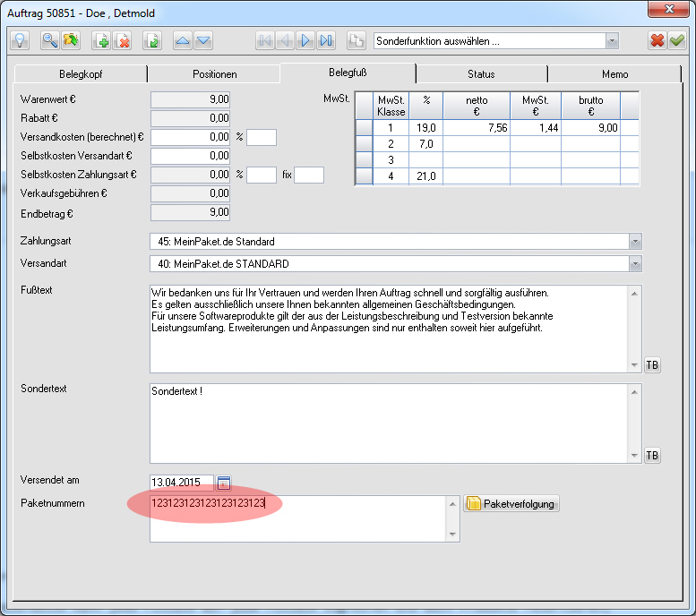Image resolution: width=696 pixels, height=616 pixels.
Task: Click into the Sondertext text area
Action: coord(389,423)
